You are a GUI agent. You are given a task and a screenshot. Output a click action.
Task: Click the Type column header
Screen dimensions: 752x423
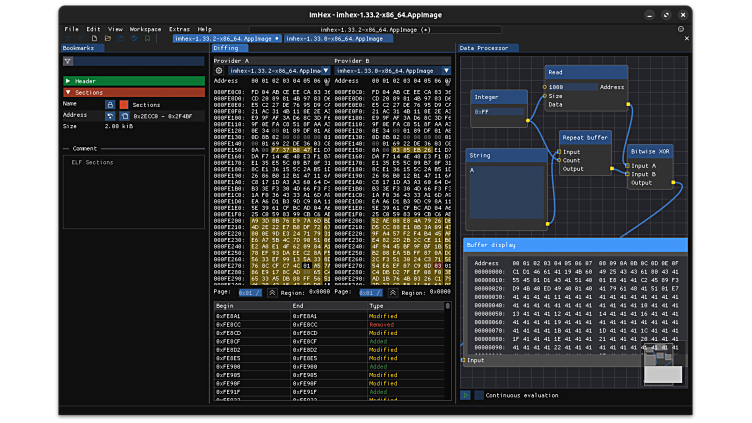coord(376,306)
